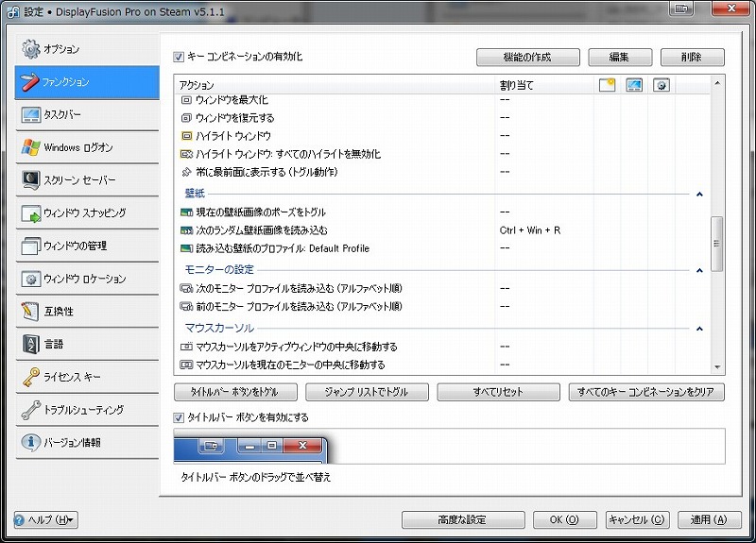Click the scrollbar down arrow
This screenshot has height=543, width=756.
717,367
